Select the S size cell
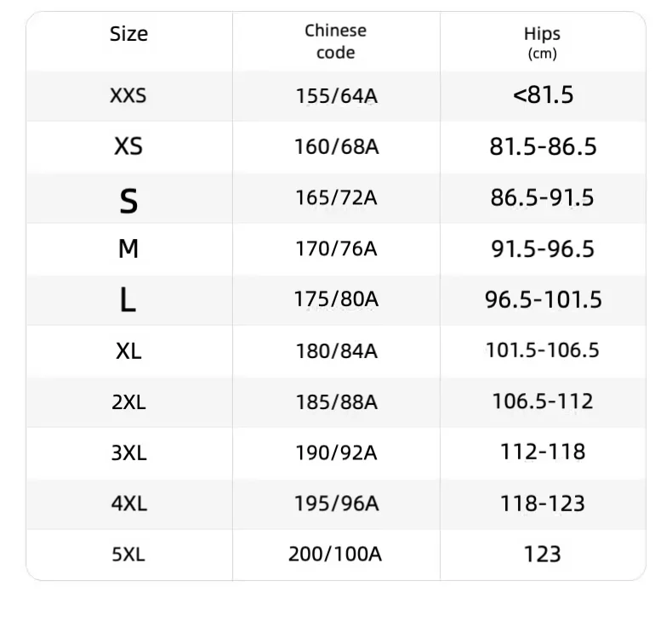 coord(128,201)
